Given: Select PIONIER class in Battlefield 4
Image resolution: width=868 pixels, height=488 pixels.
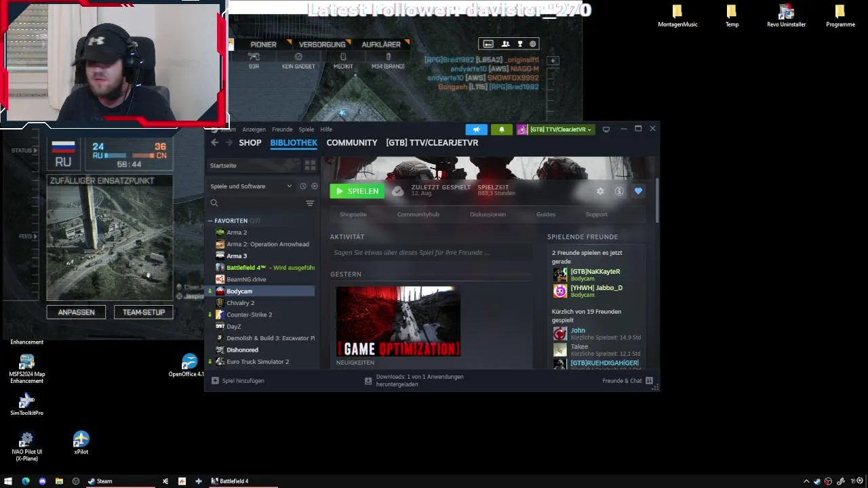Looking at the screenshot, I should pos(263,45).
